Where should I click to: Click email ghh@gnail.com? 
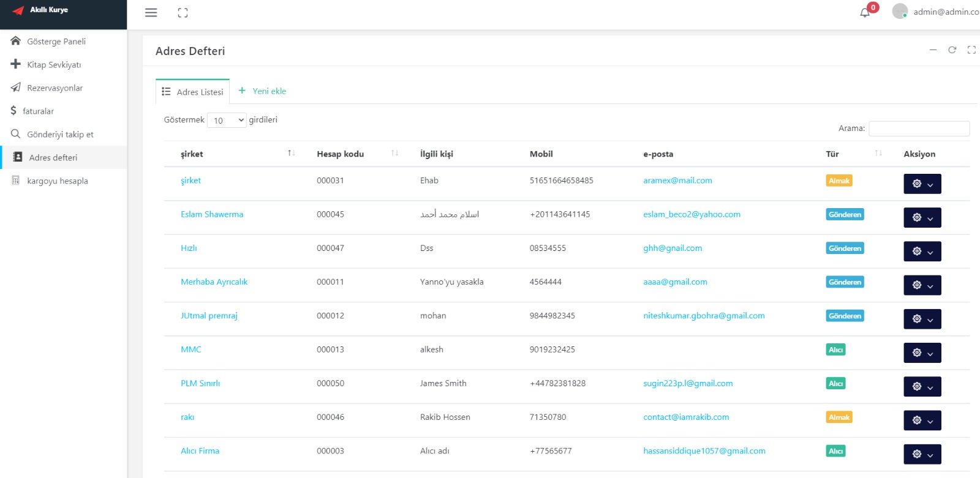tap(673, 248)
